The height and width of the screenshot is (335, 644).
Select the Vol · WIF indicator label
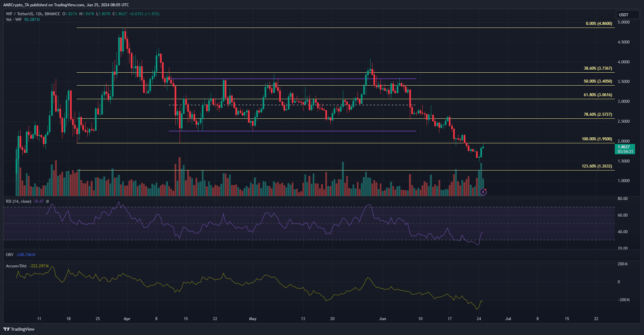(x=14, y=20)
